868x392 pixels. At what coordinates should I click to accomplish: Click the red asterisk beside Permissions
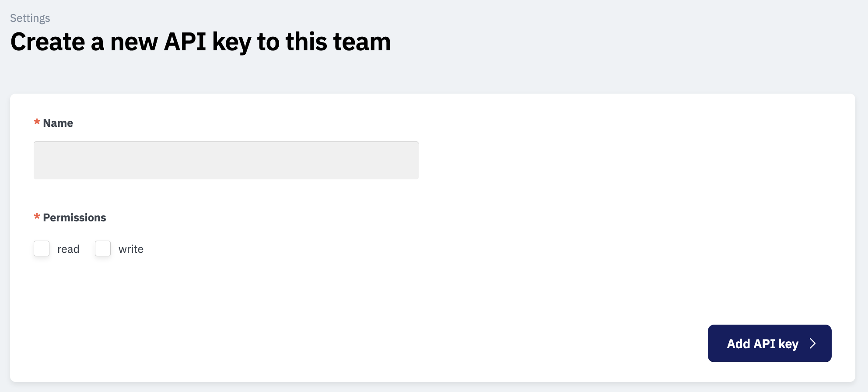pos(37,217)
